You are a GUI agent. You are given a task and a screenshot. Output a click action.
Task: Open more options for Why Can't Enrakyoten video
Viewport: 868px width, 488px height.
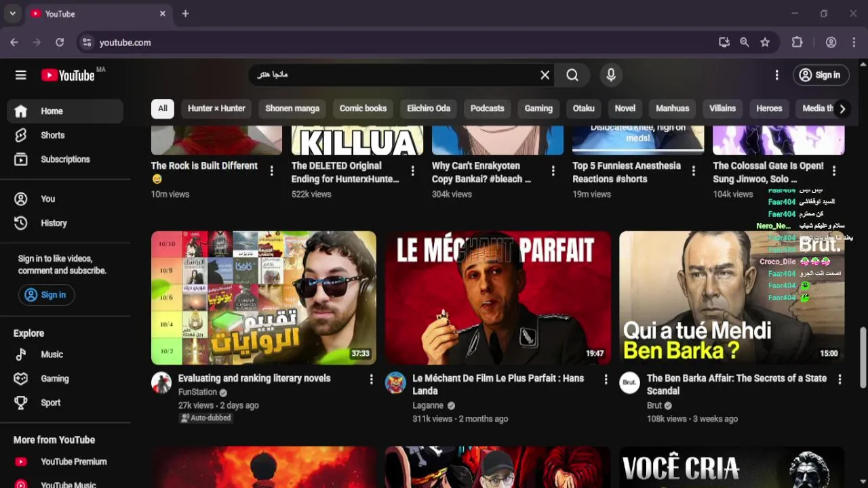[553, 171]
